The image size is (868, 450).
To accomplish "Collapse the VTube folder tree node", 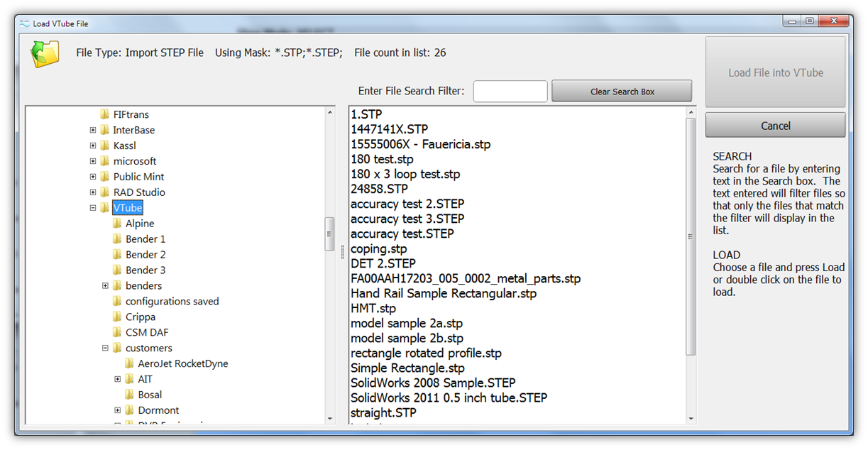I will (x=93, y=208).
